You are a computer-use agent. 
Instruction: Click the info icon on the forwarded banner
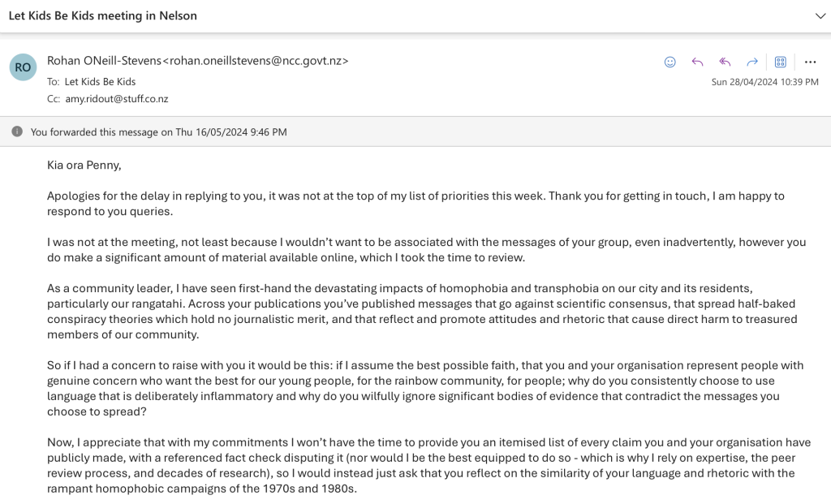point(17,131)
